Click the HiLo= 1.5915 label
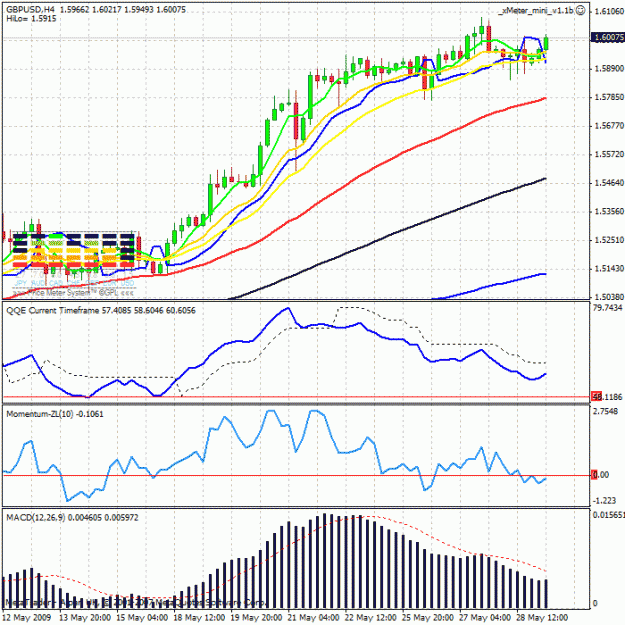The image size is (625, 625). point(31,19)
